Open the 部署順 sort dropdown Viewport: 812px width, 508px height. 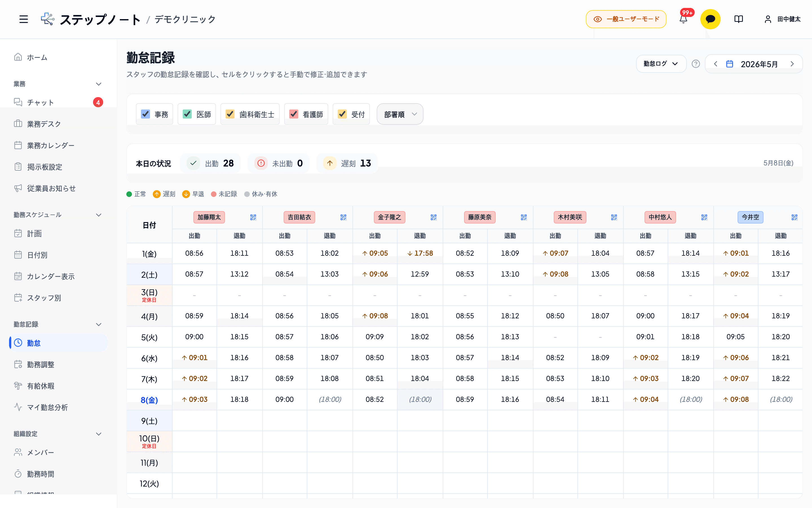(400, 114)
